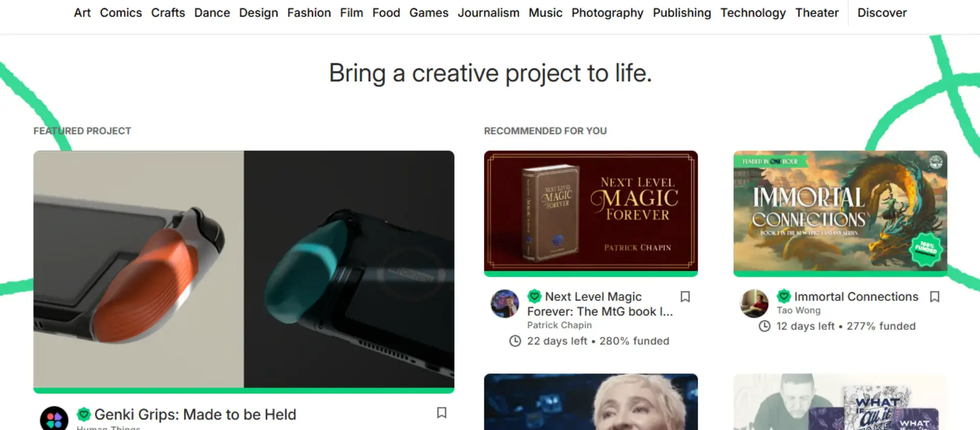The image size is (980, 430).
Task: Open the Fashion category
Action: point(309,13)
